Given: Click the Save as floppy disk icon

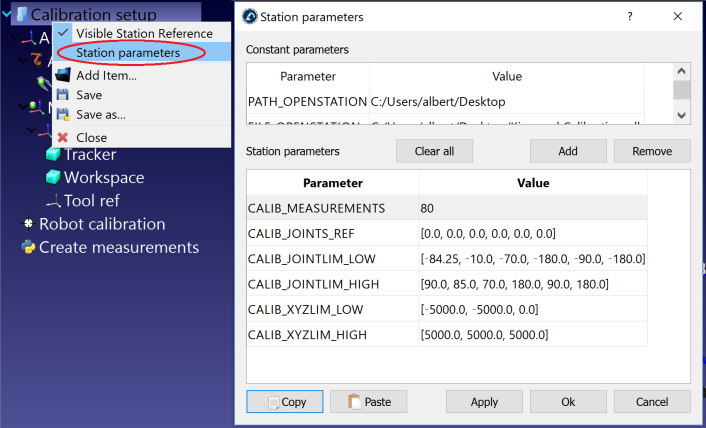Looking at the screenshot, I should [x=63, y=115].
